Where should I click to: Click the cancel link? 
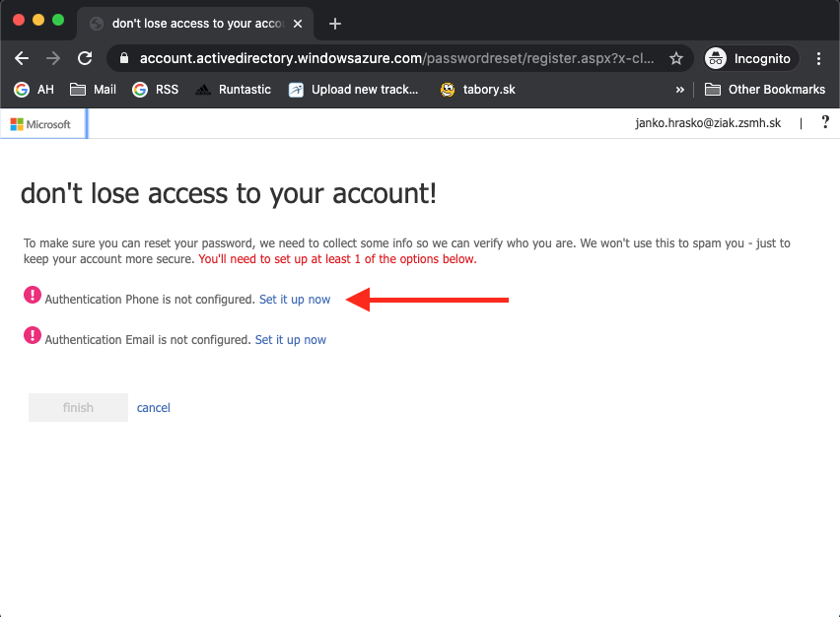coord(154,407)
